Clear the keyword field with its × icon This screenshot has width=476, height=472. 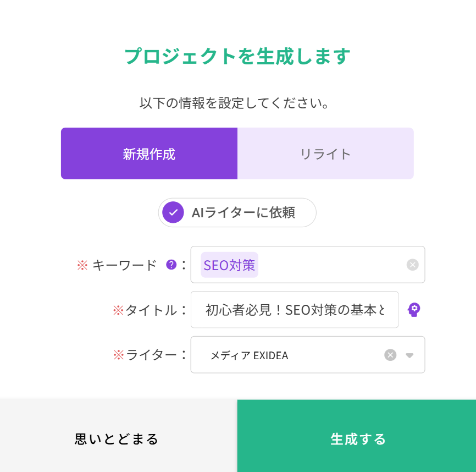pyautogui.click(x=412, y=265)
